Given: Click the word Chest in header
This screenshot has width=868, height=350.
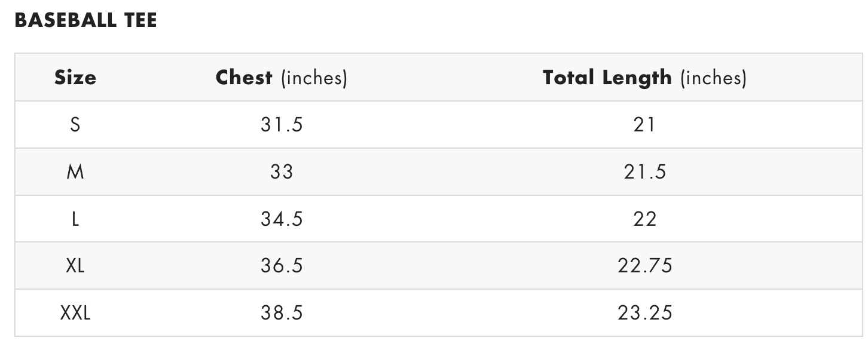Looking at the screenshot, I should click(244, 78).
